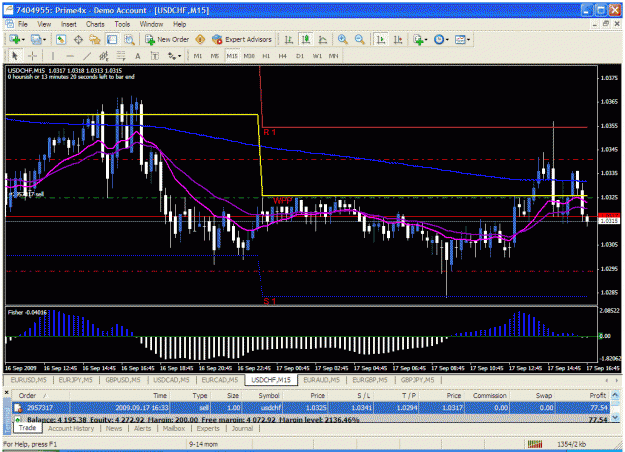Click the New Chart toolbar icon

pyautogui.click(x=15, y=39)
